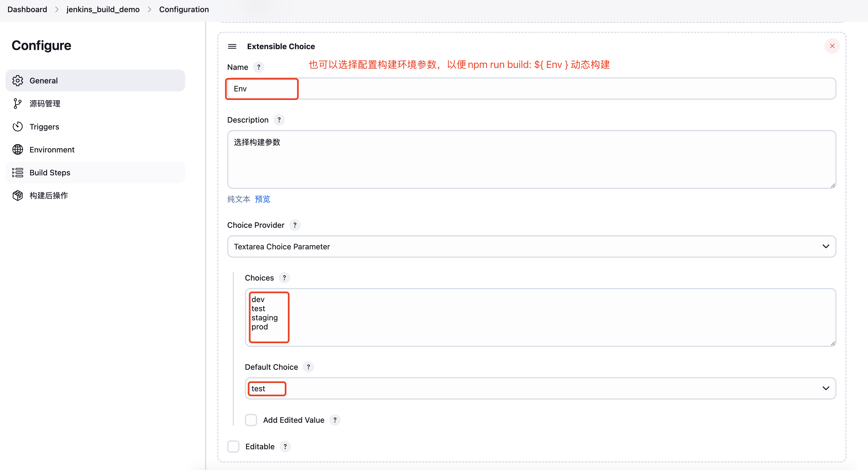Image resolution: width=868 pixels, height=470 pixels.
Task: Open help for Default Choice
Action: 308,367
